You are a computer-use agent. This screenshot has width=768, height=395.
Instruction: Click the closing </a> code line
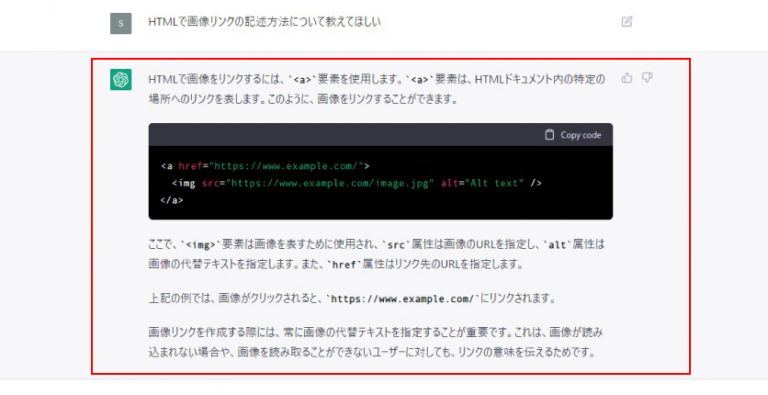click(172, 200)
